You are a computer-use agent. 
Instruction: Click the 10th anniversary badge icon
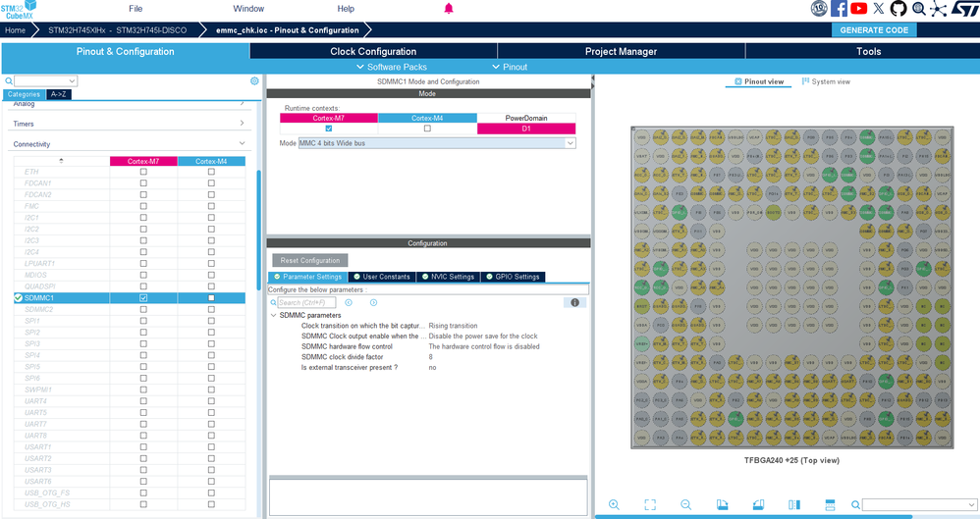click(x=819, y=8)
